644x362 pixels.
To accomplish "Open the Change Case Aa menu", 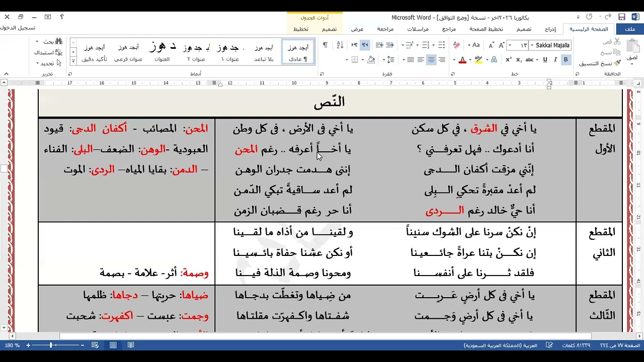I will pyautogui.click(x=475, y=45).
